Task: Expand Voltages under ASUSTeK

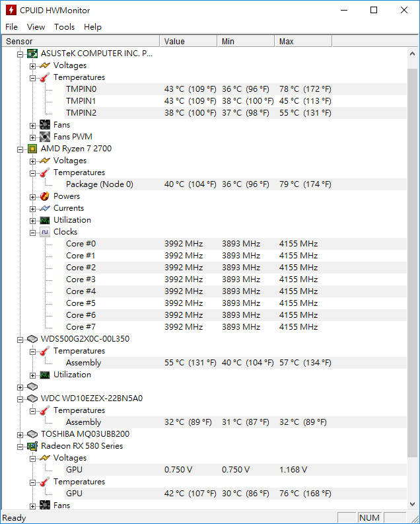Action: click(32, 66)
